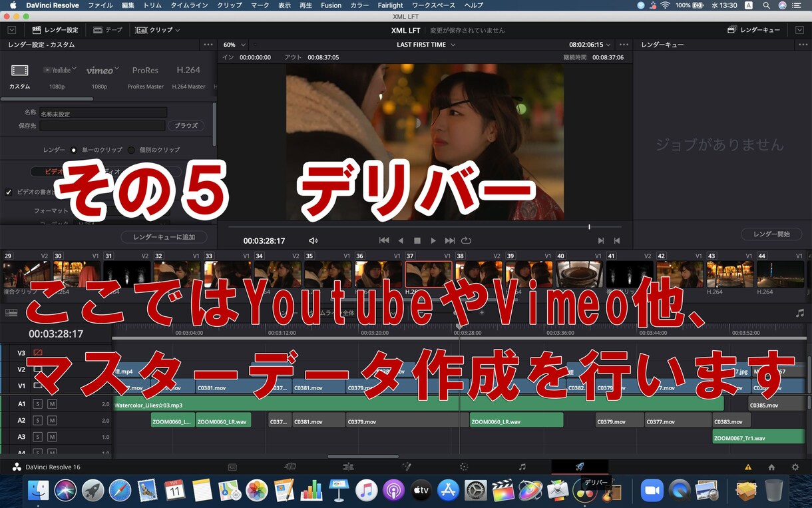The image size is (812, 508).
Task: Open the Fairlight menu
Action: 390,5
